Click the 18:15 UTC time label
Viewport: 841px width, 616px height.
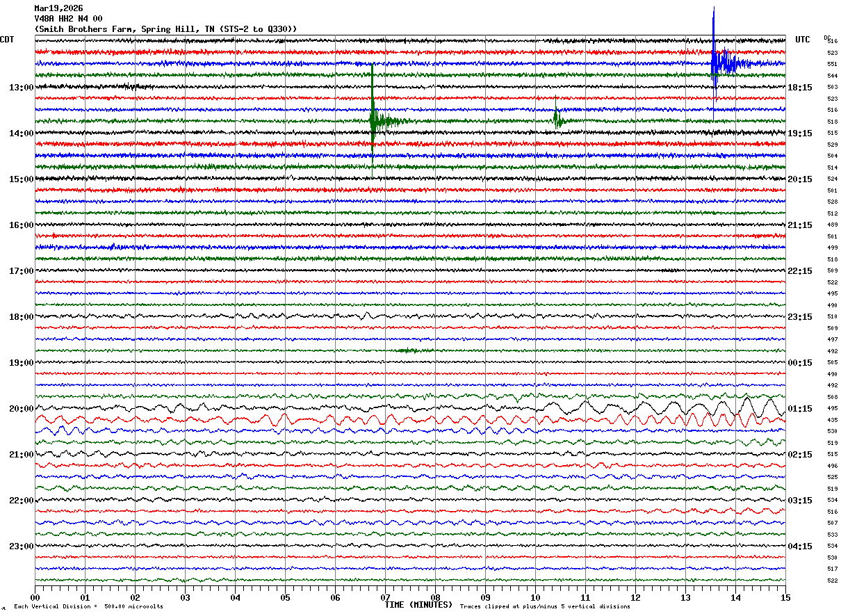[800, 88]
